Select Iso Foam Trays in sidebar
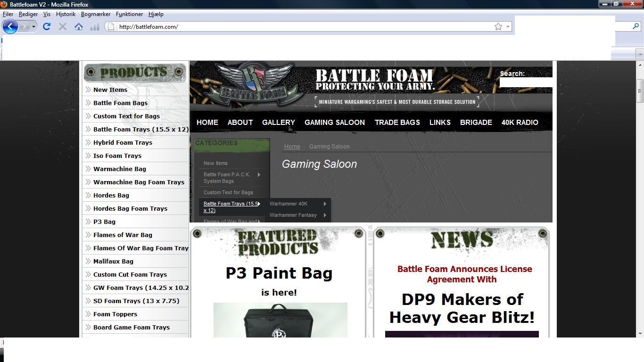 coord(117,156)
